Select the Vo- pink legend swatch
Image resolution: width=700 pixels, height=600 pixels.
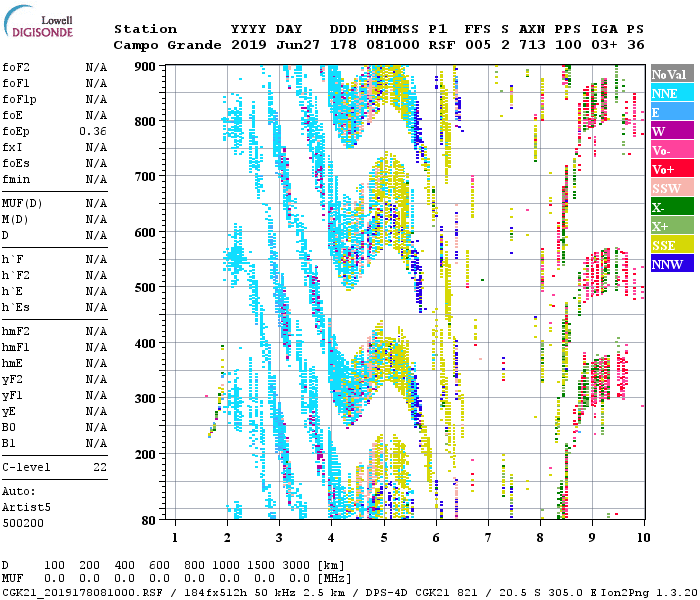click(x=672, y=150)
